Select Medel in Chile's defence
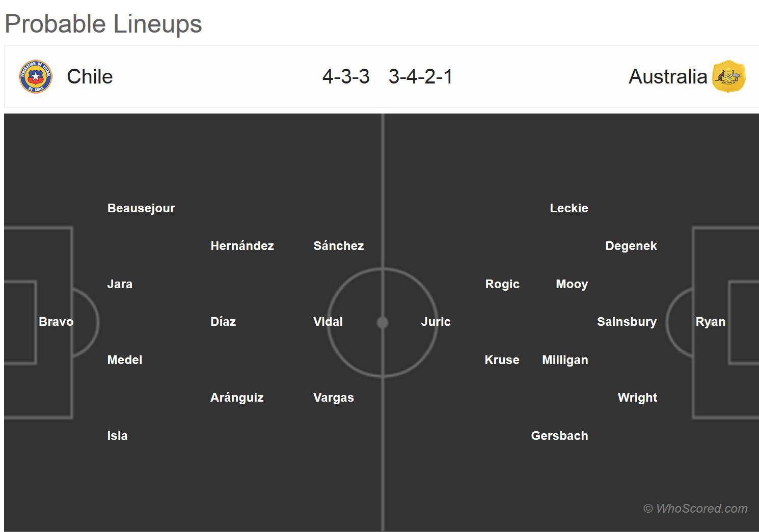 point(125,360)
